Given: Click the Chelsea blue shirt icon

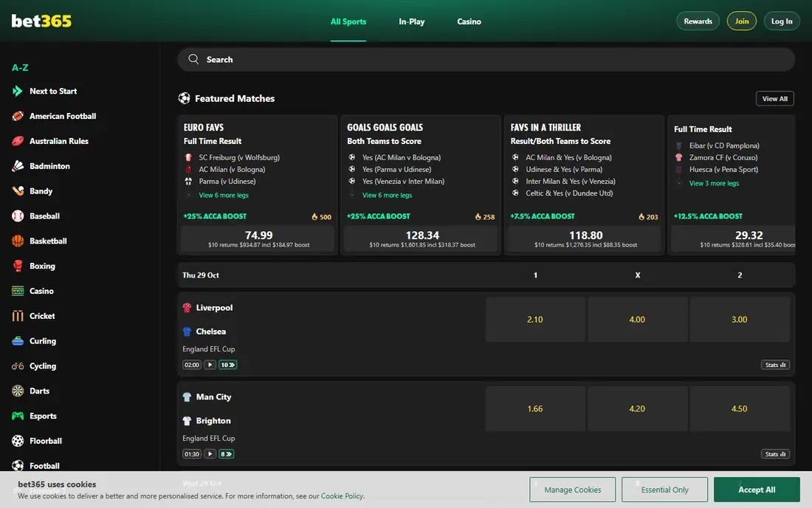Looking at the screenshot, I should click(x=187, y=332).
